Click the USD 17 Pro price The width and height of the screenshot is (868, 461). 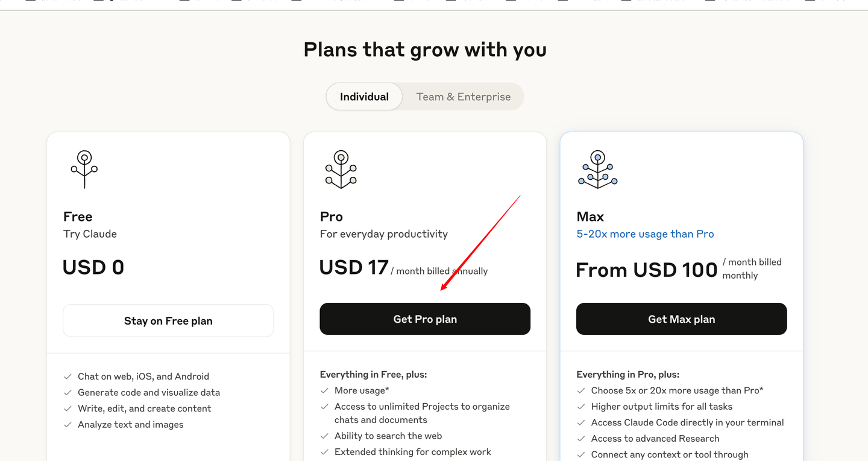[354, 267]
